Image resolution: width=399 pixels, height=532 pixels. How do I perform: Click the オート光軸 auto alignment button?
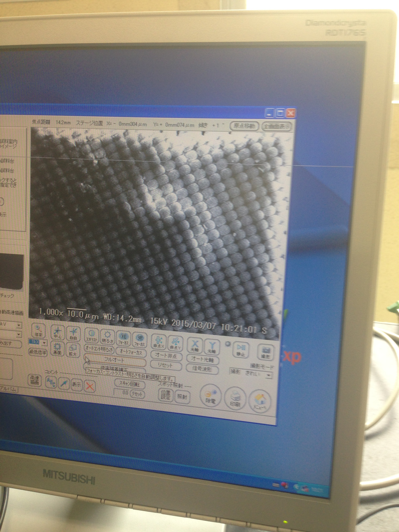203,359
